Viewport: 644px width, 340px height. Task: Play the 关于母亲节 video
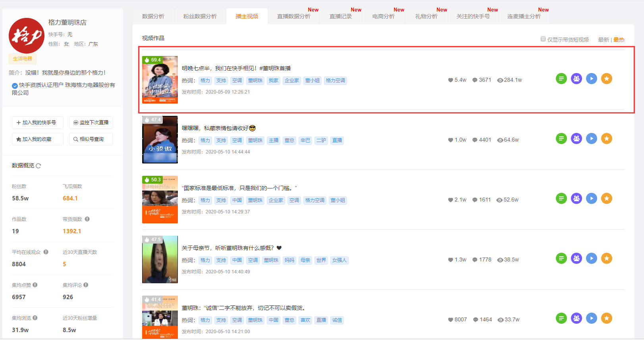[592, 258]
